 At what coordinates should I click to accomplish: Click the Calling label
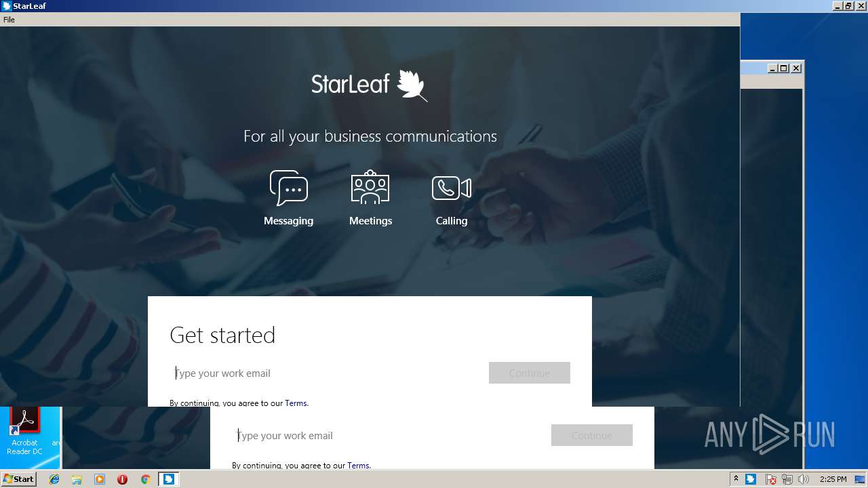pos(452,221)
